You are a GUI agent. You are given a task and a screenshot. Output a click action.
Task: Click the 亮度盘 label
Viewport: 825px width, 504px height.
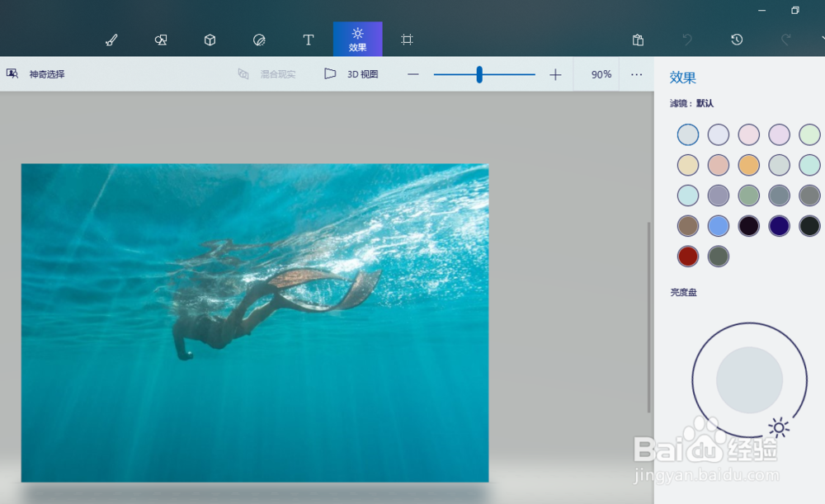[x=683, y=293]
